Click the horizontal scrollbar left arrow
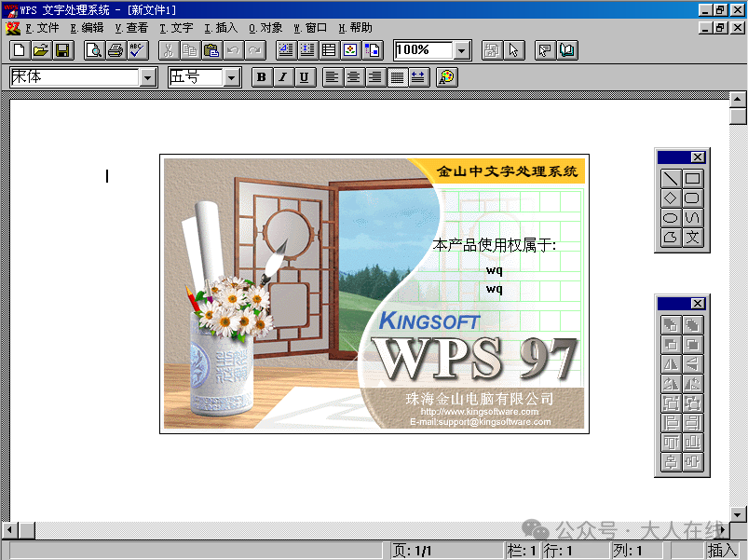The width and height of the screenshot is (748, 560). tap(10, 530)
